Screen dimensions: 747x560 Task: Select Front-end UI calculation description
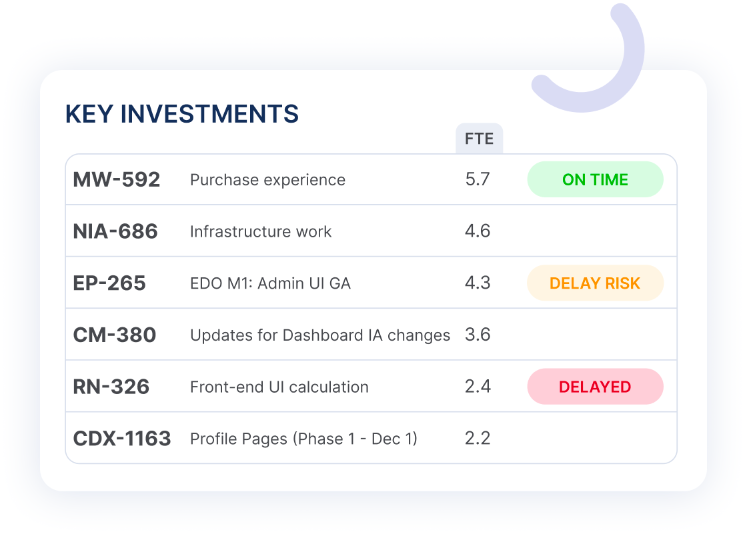279,387
